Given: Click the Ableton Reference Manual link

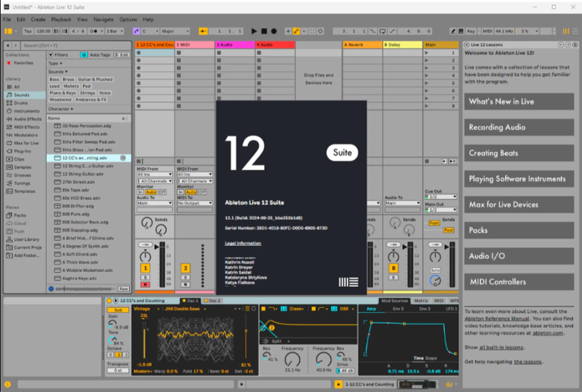Looking at the screenshot, I should click(497, 318).
